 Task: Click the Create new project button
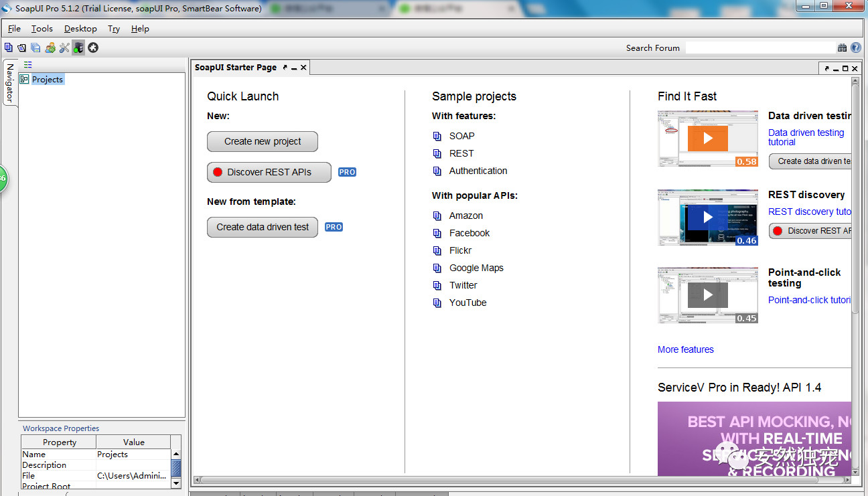click(263, 141)
